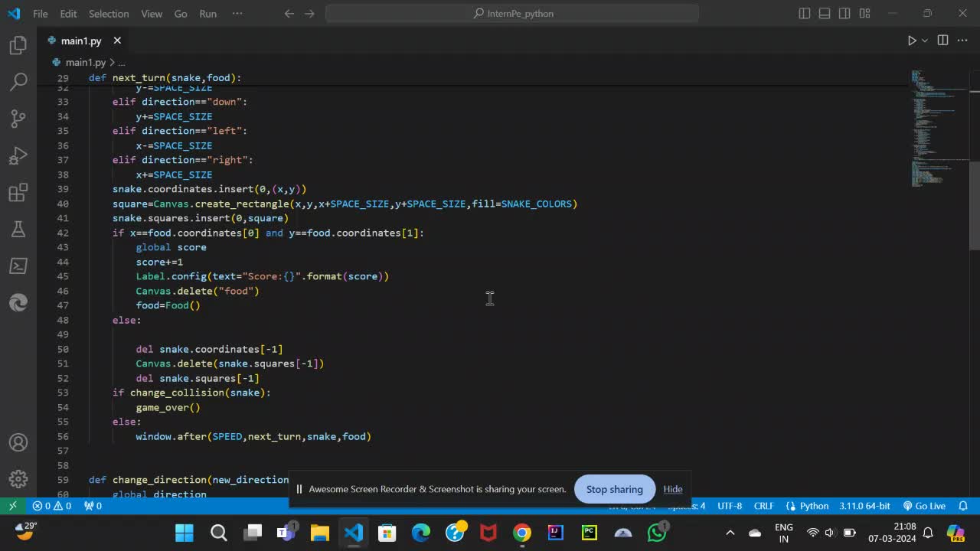
Task: Open Run and Debug view
Action: tap(18, 155)
